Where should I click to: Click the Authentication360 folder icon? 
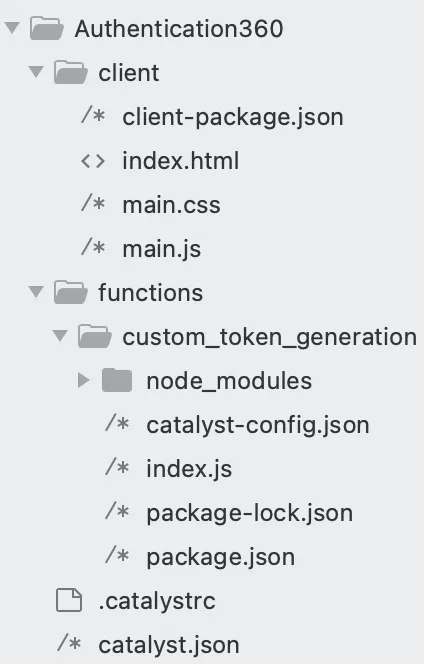(47, 28)
